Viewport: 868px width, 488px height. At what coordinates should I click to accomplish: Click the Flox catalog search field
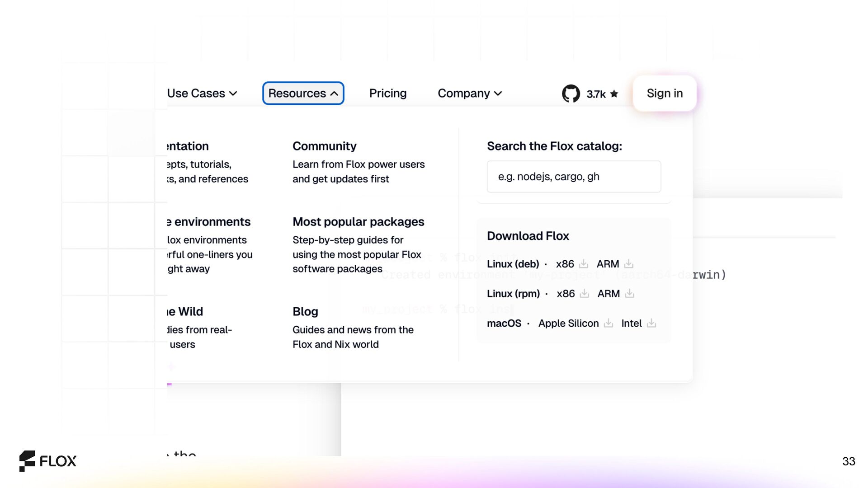[574, 177]
